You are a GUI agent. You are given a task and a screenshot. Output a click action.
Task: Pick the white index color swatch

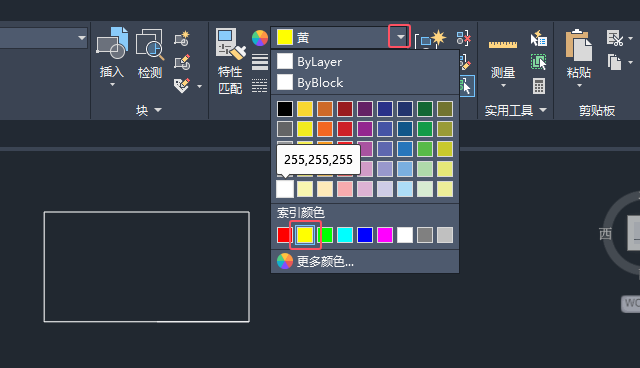pyautogui.click(x=405, y=235)
